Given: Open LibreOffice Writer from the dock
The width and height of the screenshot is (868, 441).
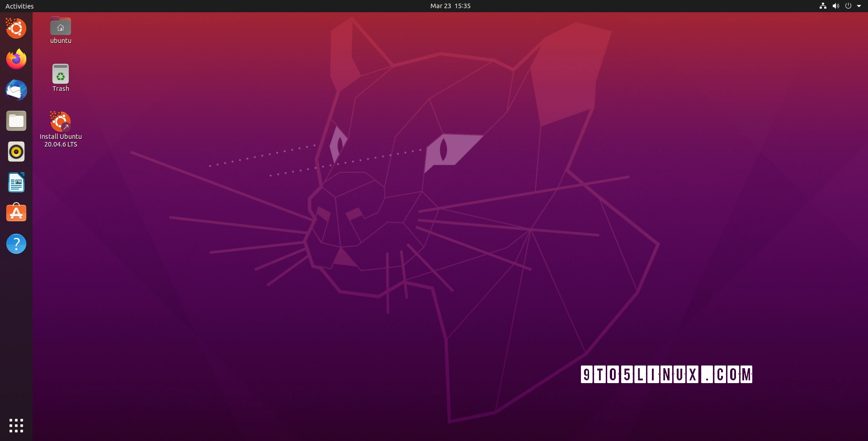Looking at the screenshot, I should [16, 182].
